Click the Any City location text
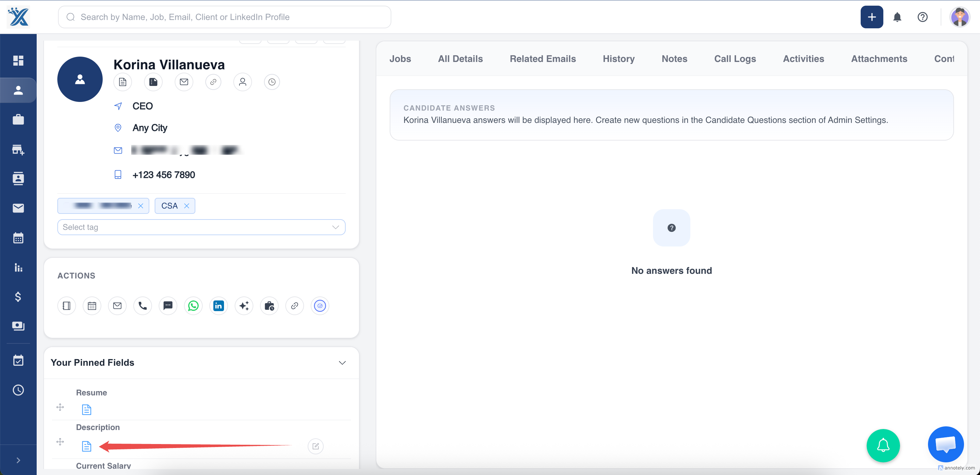The image size is (980, 475). 150,128
